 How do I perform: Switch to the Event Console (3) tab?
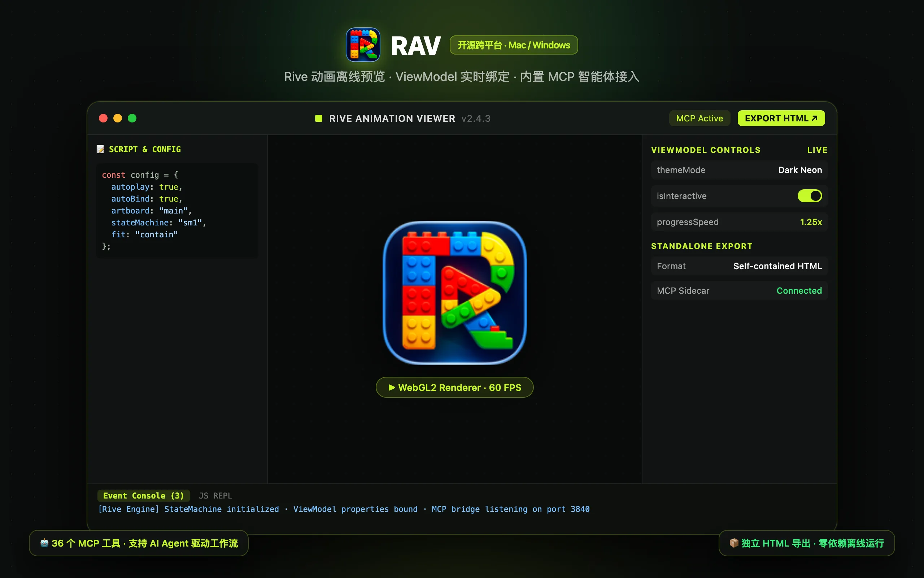144,495
